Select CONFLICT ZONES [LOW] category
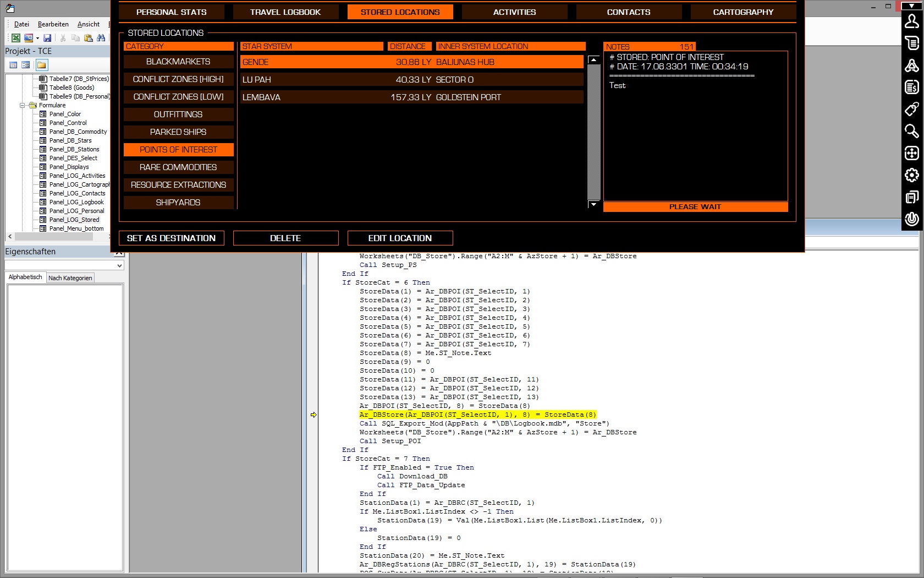924x578 pixels. [x=178, y=97]
